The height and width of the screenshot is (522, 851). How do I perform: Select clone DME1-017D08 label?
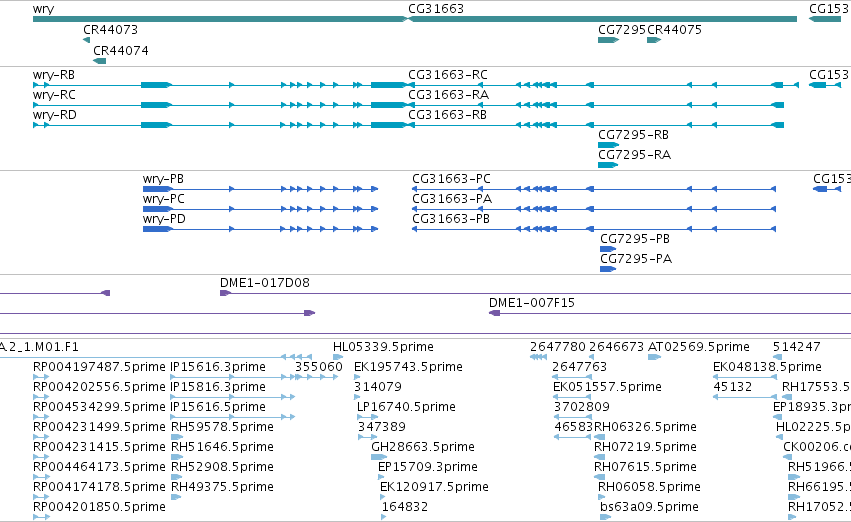[x=265, y=283]
